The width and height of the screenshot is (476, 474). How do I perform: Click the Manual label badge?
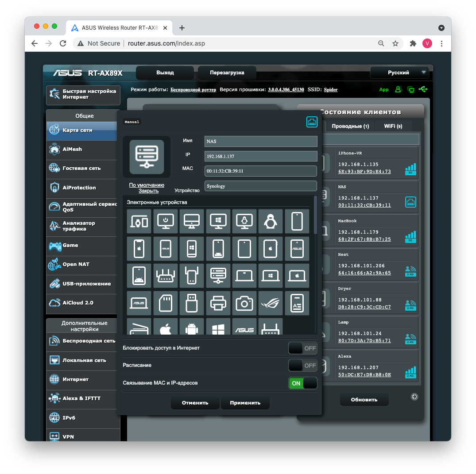click(132, 122)
